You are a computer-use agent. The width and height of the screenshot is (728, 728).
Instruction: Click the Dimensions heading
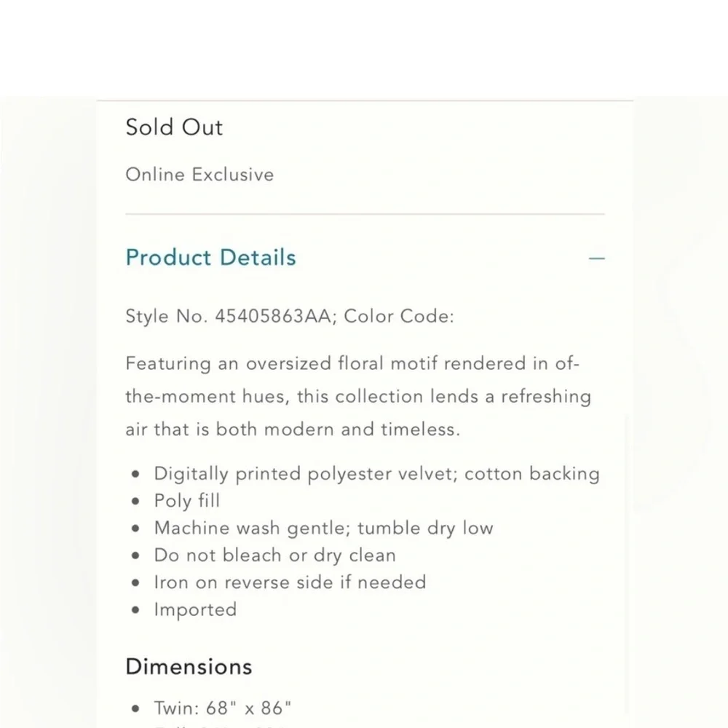coord(189,667)
